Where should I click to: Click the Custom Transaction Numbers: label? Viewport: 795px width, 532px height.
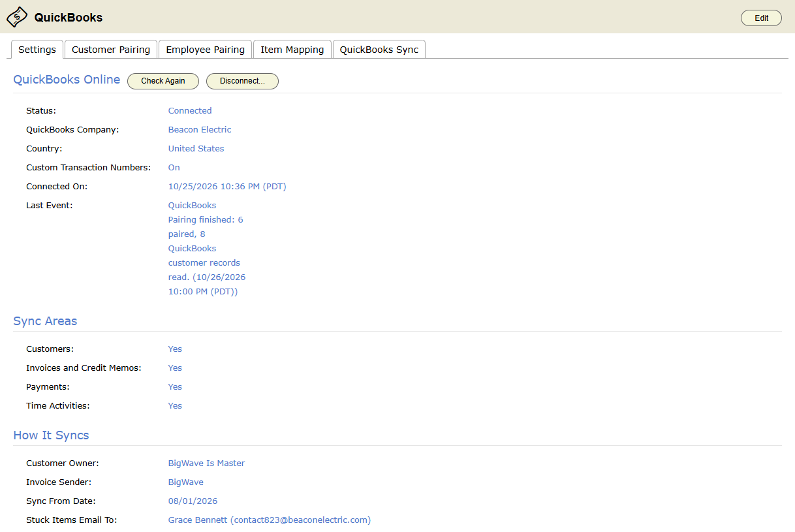[x=88, y=168]
